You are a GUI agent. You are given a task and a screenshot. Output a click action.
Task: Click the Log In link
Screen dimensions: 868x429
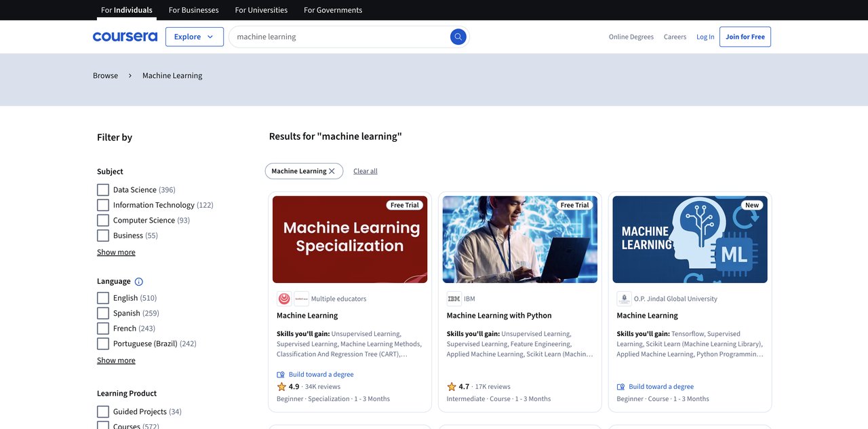(x=705, y=37)
